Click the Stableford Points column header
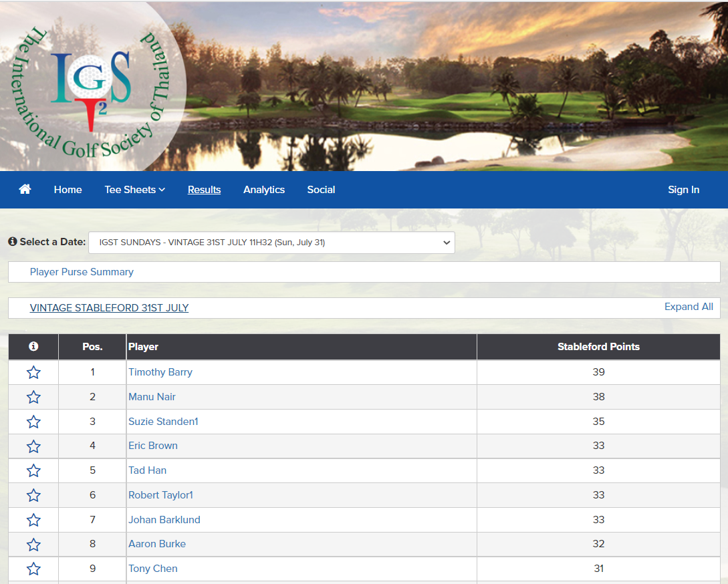The height and width of the screenshot is (584, 728). pos(598,346)
